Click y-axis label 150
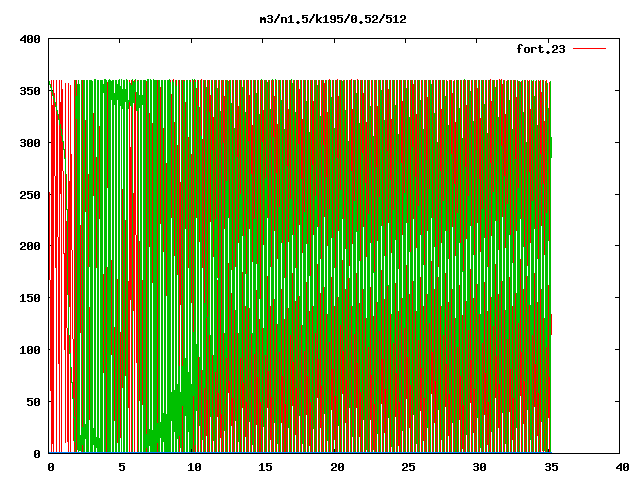The height and width of the screenshot is (480, 640). point(30,298)
